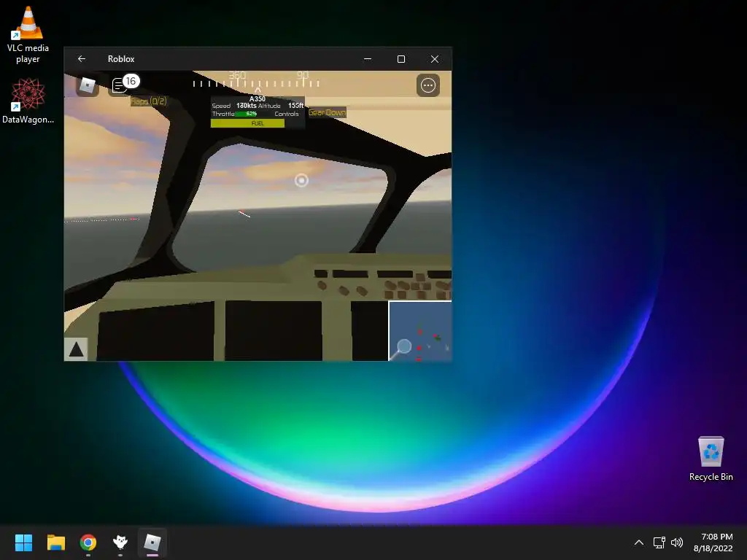Open the Windows Start menu
Screen dimensions: 747x560
tap(23, 542)
